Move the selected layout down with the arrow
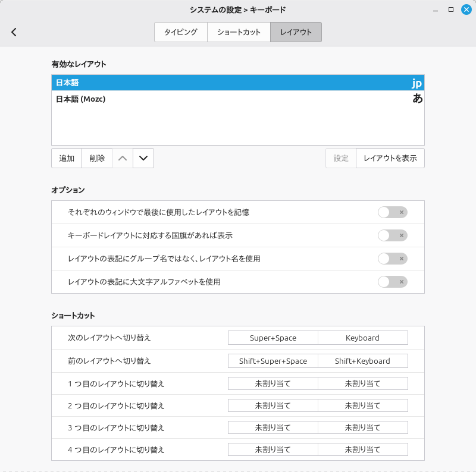The image size is (476, 472). tap(143, 158)
